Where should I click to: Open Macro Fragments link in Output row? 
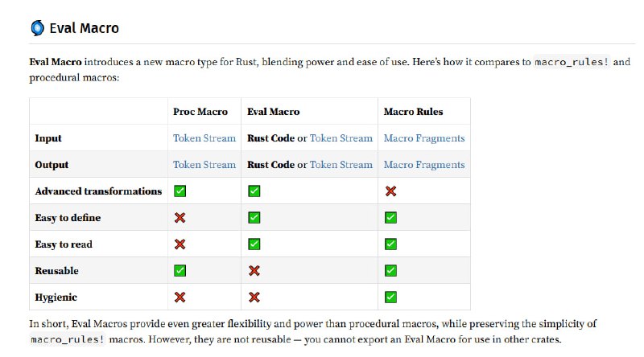point(424,165)
